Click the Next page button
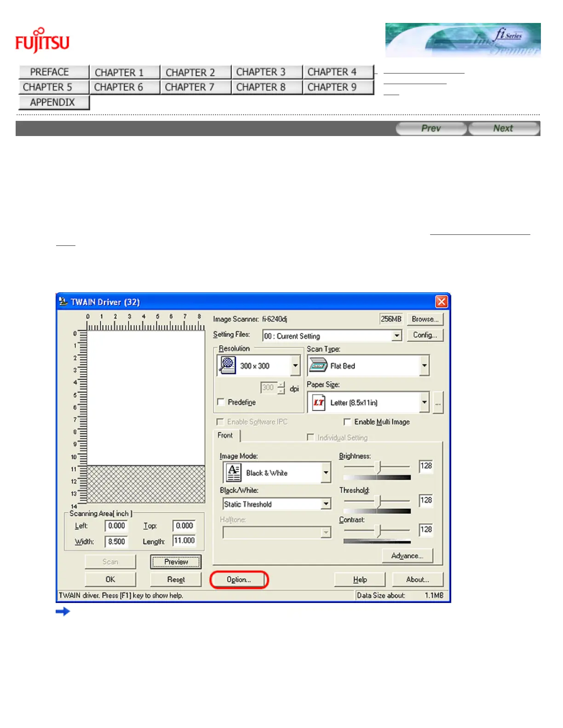 click(x=504, y=128)
